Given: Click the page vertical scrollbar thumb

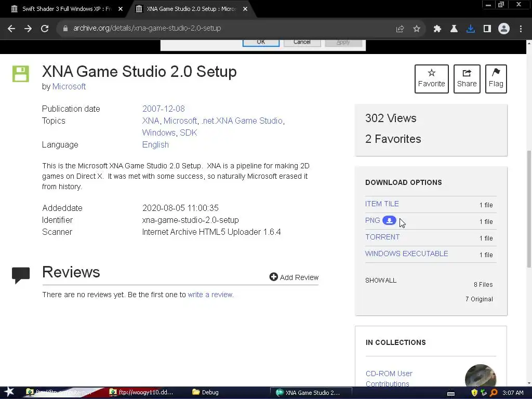Looking at the screenshot, I should click(x=529, y=209).
